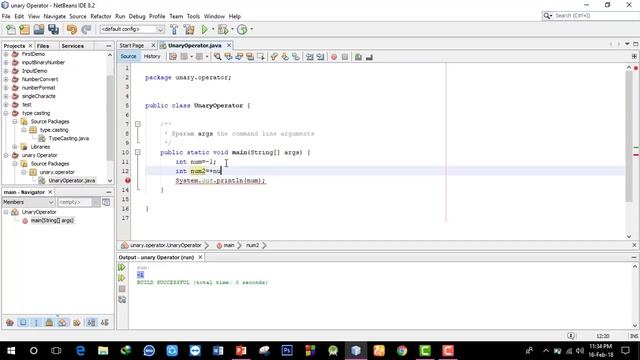640x360 pixels.
Task: Click unary.operator.UnaryOperator in the editor breadcrumb
Action: pos(166,245)
